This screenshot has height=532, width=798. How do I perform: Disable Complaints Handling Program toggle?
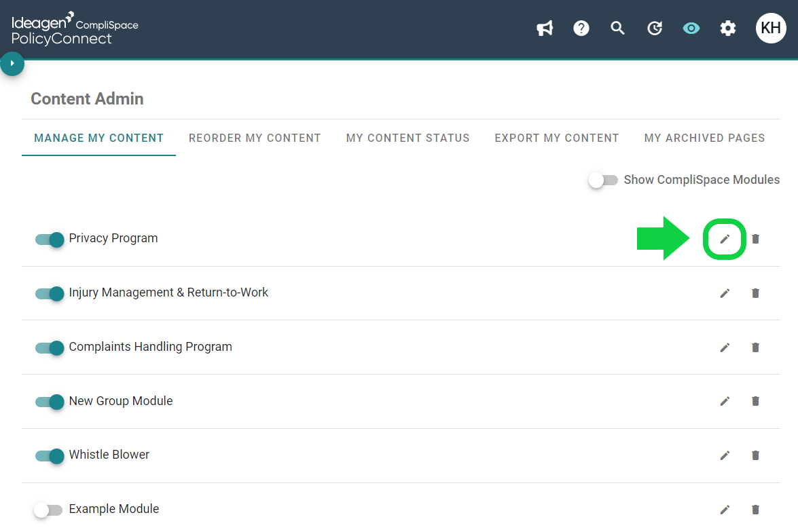[x=50, y=348]
